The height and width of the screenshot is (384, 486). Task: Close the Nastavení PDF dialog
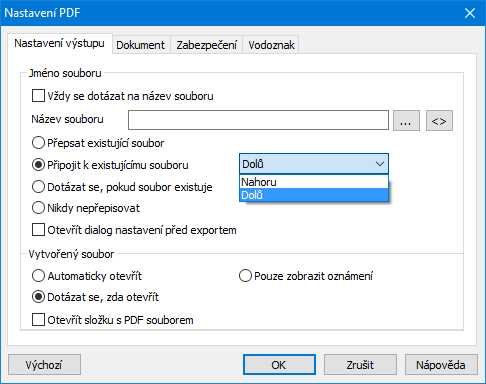pos(470,13)
